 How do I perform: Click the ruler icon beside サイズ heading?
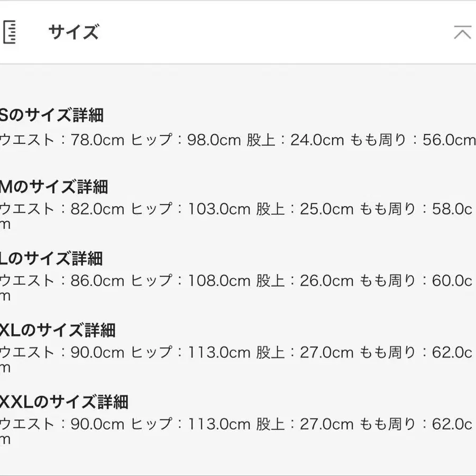point(11,33)
